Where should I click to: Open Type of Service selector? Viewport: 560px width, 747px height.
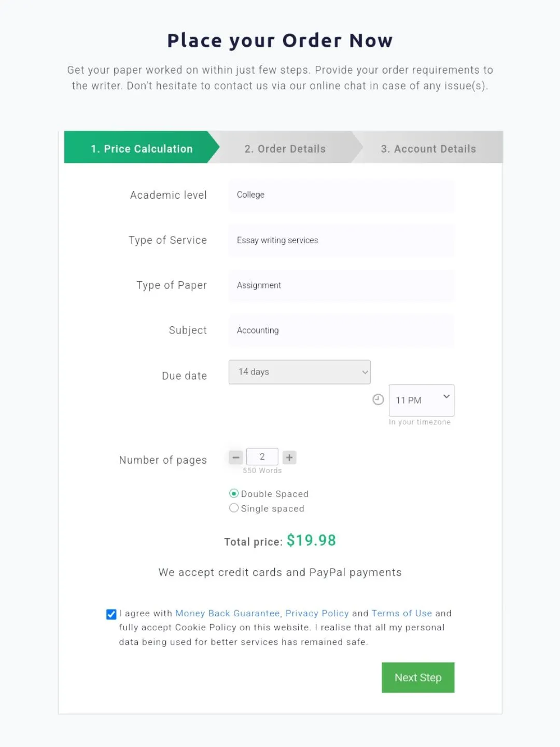(341, 240)
